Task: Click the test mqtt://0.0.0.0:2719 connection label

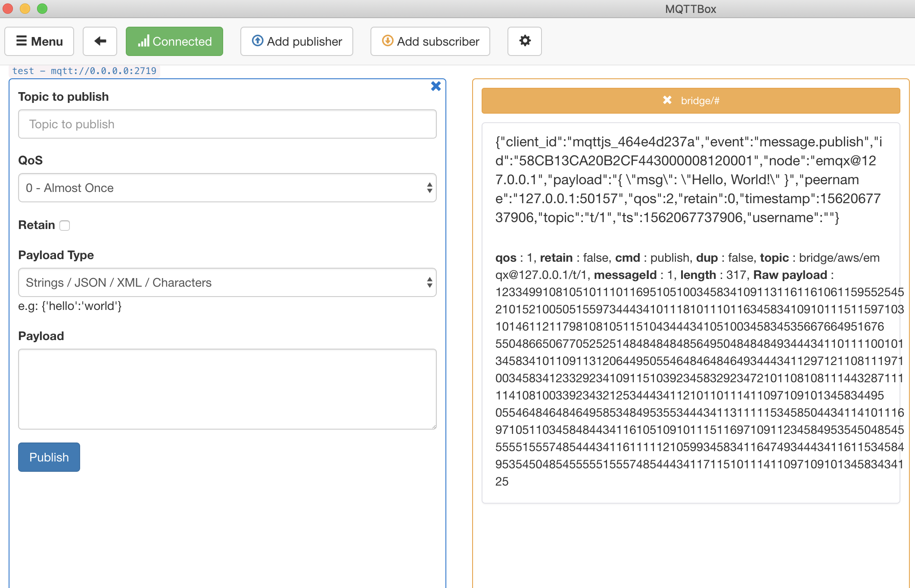Action: coord(84,71)
